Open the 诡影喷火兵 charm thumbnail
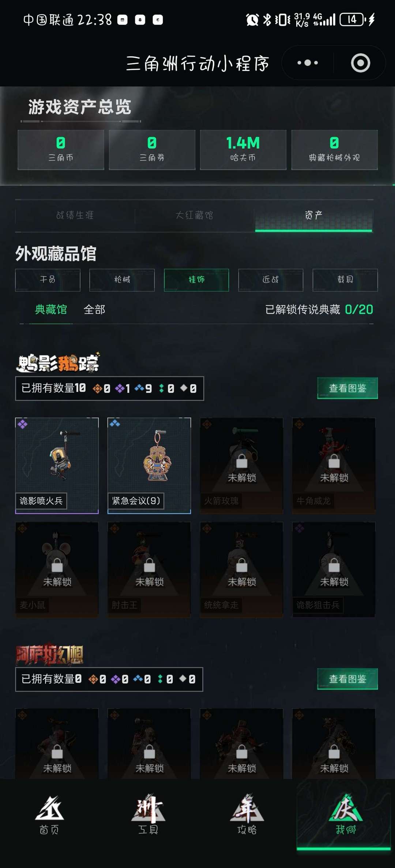Image resolution: width=395 pixels, height=868 pixels. click(x=57, y=466)
